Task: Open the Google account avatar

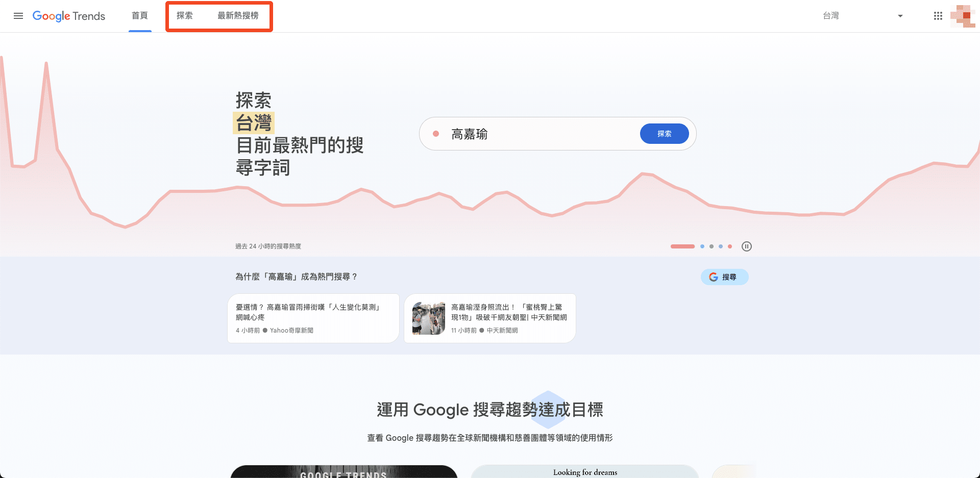Action: coord(963,16)
